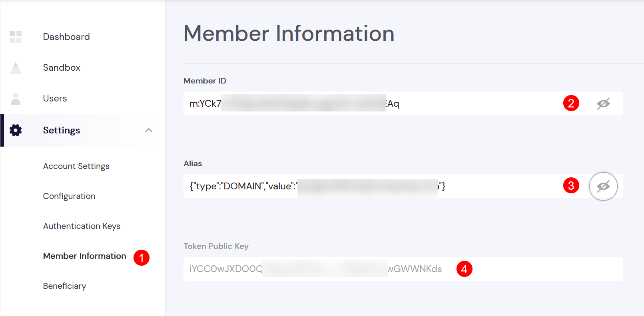The width and height of the screenshot is (644, 316).
Task: Collapse the Settings menu chevron
Action: 149,130
